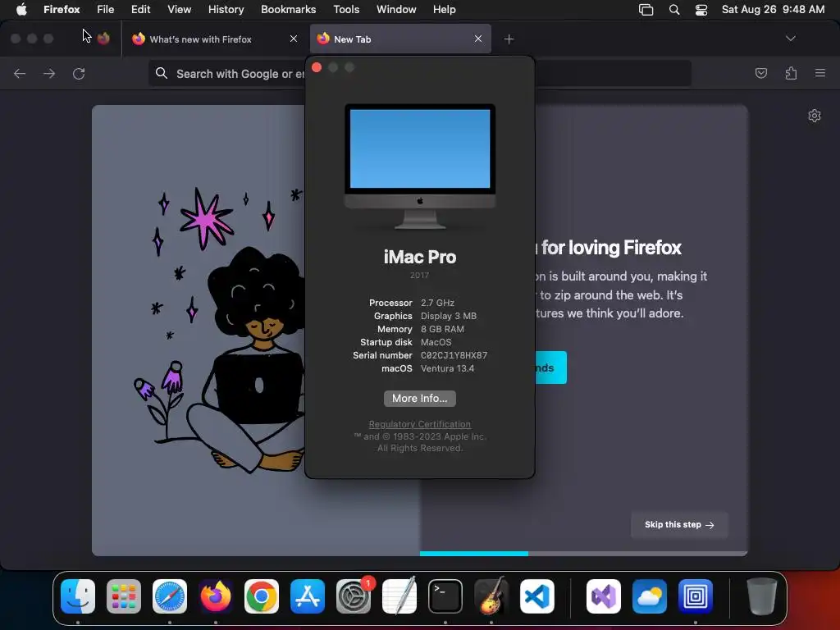The height and width of the screenshot is (630, 840).
Task: Open the Regulatory Certification link
Action: [x=419, y=424]
